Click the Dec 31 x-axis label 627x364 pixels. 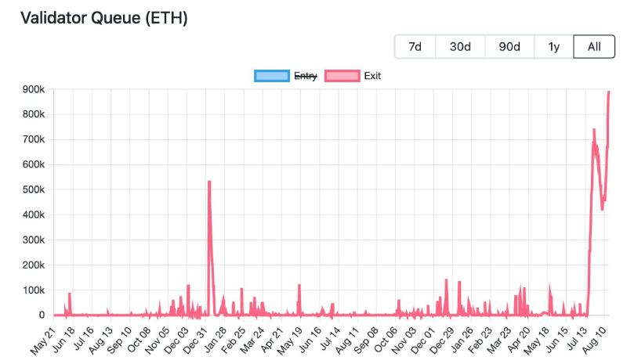[x=196, y=341]
